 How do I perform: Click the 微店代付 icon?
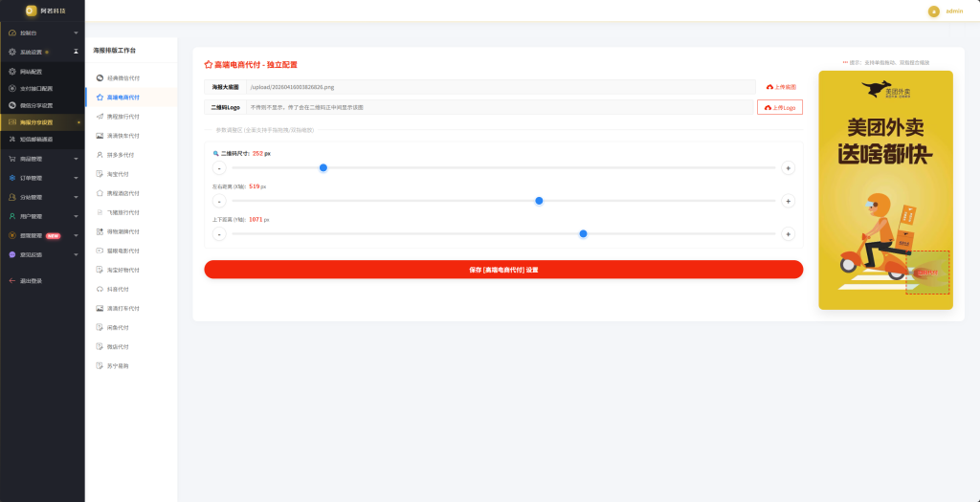pos(100,346)
